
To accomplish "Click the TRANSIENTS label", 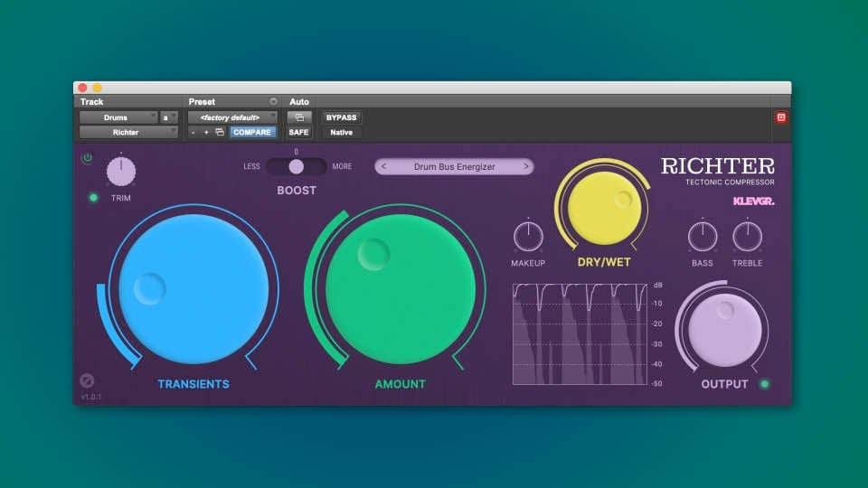I will pos(193,384).
